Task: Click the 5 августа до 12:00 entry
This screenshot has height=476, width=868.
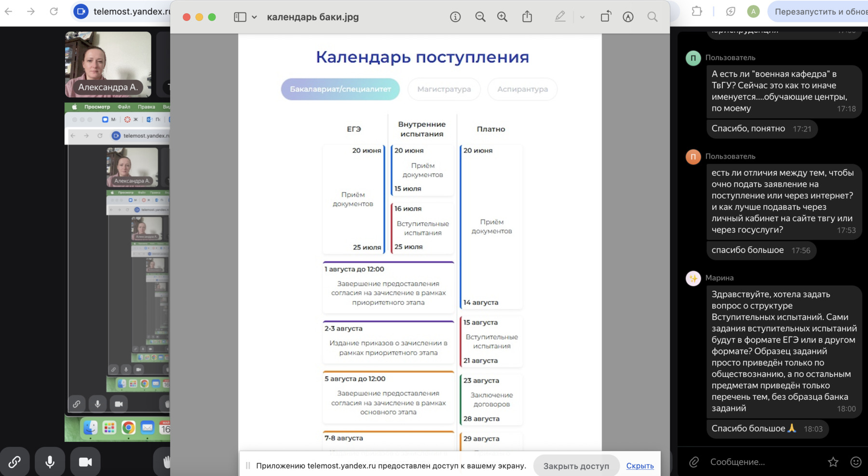Action: pyautogui.click(x=388, y=396)
